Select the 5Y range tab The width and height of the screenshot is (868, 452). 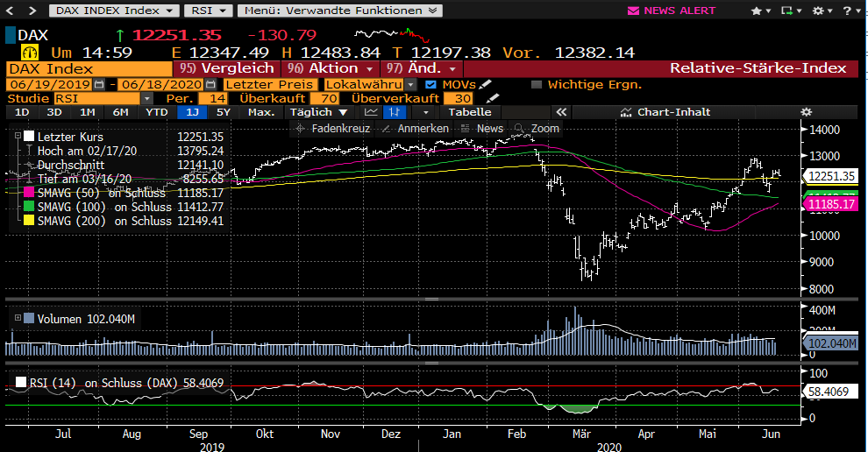[223, 112]
